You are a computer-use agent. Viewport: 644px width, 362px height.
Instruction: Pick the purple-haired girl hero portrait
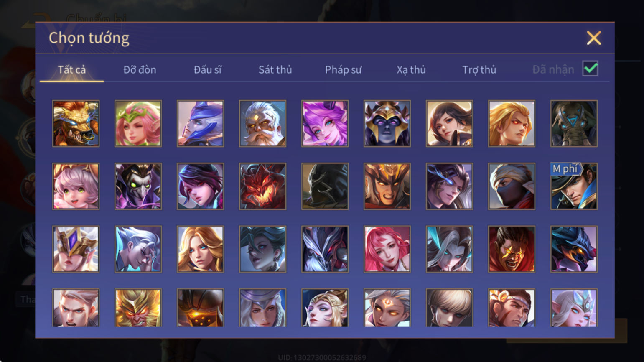[325, 123]
